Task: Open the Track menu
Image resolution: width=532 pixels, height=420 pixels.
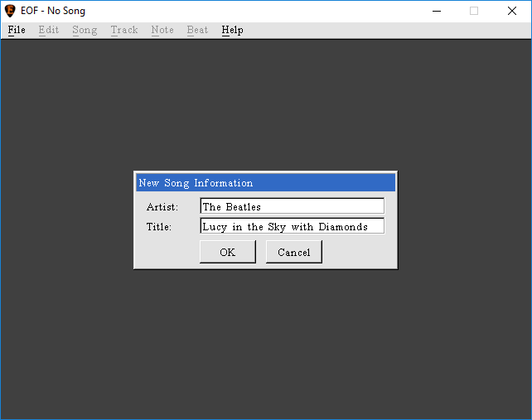Action: tap(124, 30)
